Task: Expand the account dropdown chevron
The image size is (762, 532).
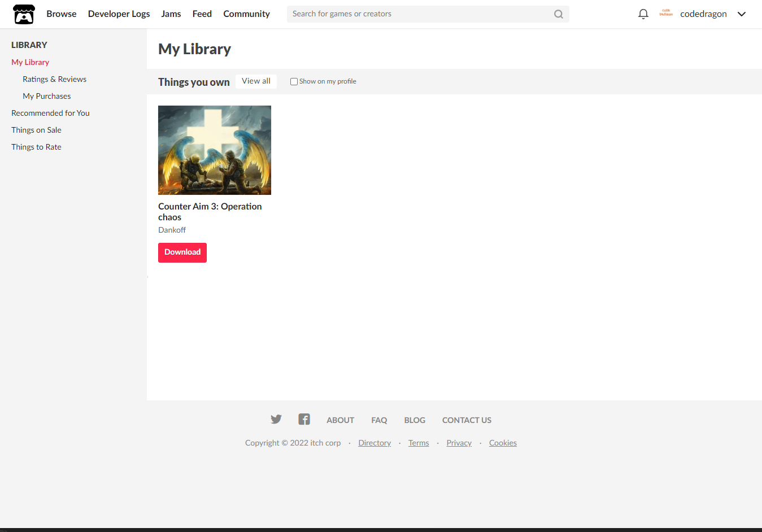Action: pyautogui.click(x=742, y=14)
